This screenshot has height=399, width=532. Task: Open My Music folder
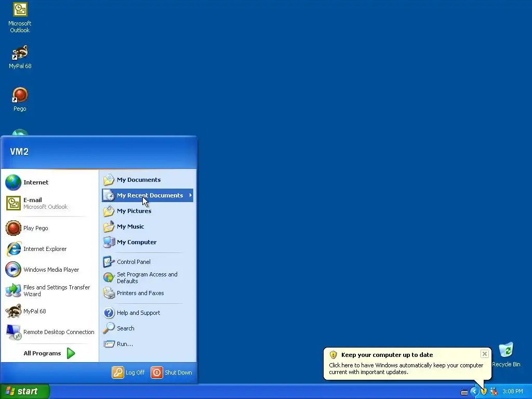click(x=148, y=227)
